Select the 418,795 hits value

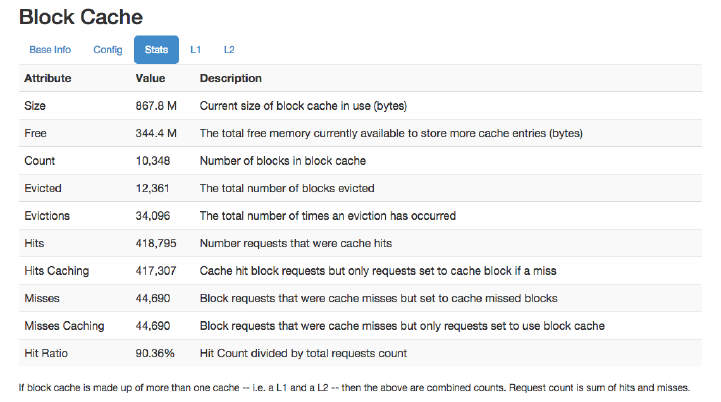[157, 243]
